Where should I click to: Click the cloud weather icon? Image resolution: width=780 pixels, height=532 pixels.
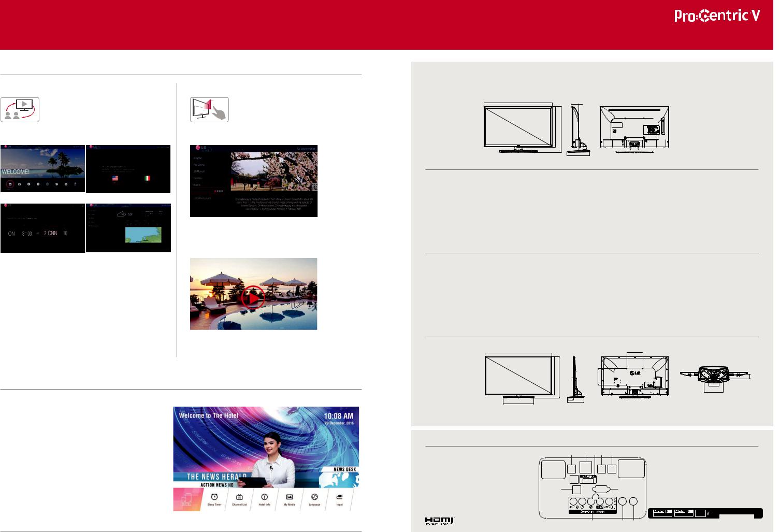[x=121, y=213]
